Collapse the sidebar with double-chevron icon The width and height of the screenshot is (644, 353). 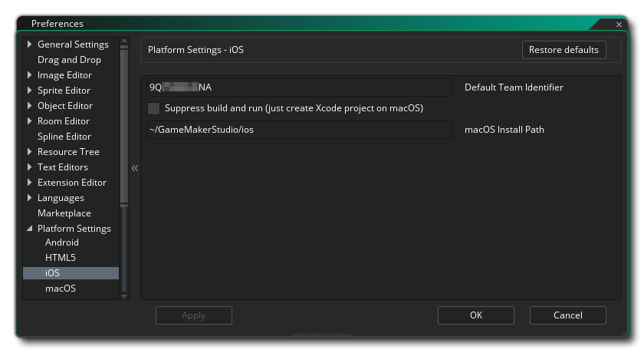point(134,167)
